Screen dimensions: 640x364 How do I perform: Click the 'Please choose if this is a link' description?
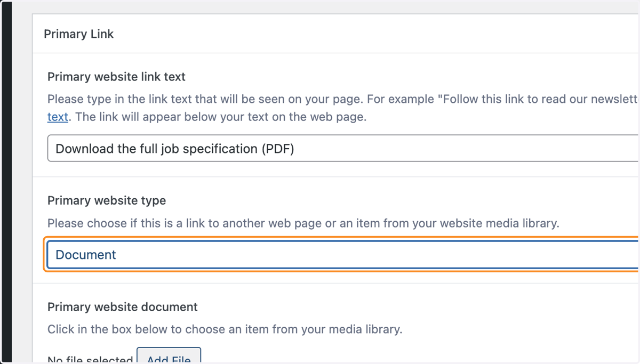303,223
